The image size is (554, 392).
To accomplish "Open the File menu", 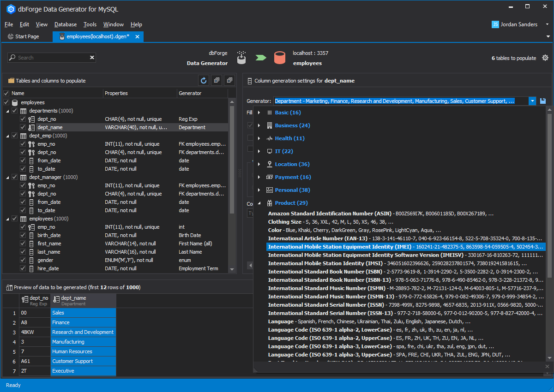I will click(x=9, y=24).
